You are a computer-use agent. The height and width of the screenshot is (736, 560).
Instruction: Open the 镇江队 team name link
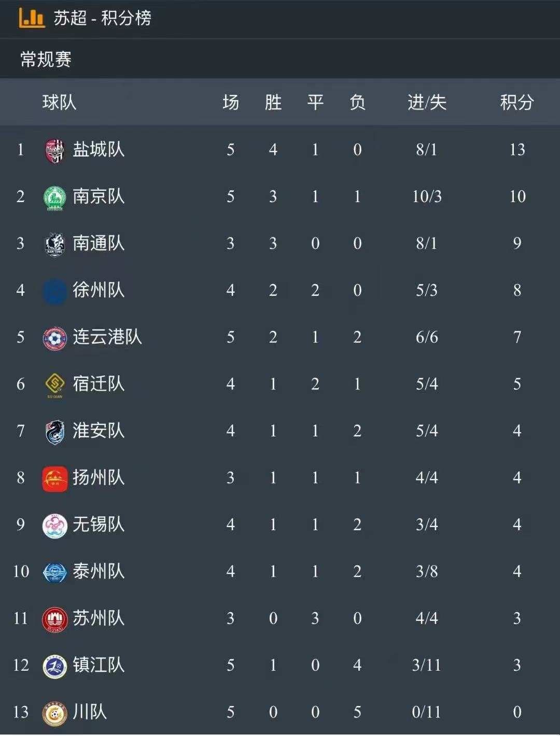pos(99,665)
